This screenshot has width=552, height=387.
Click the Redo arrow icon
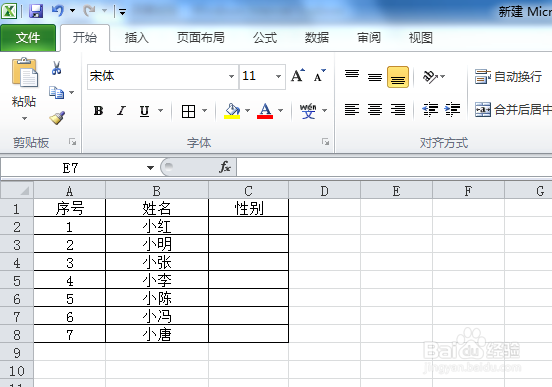(89, 11)
